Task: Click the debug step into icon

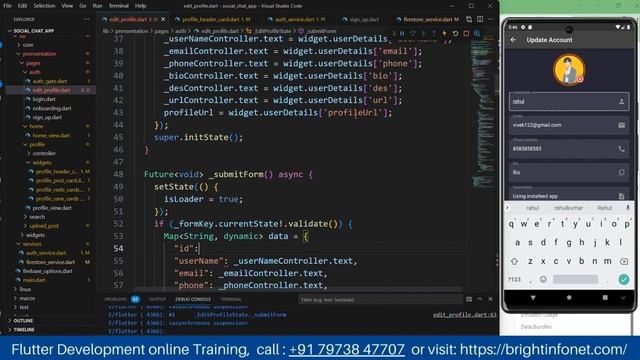Action: tap(423, 33)
